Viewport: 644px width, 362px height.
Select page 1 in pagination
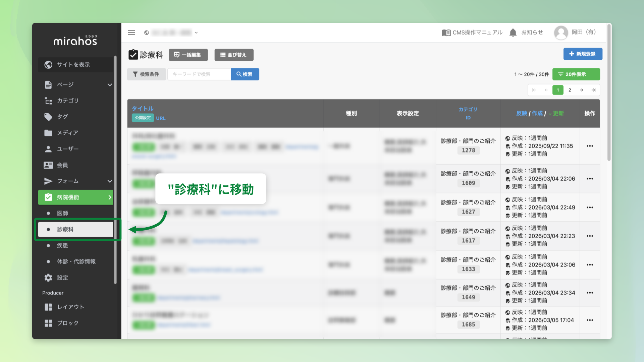click(558, 90)
